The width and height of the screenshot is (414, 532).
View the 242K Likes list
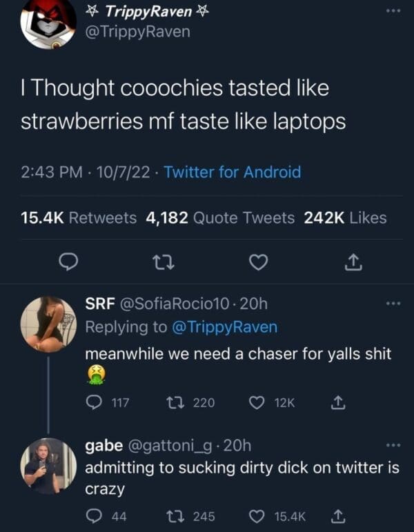coord(345,218)
